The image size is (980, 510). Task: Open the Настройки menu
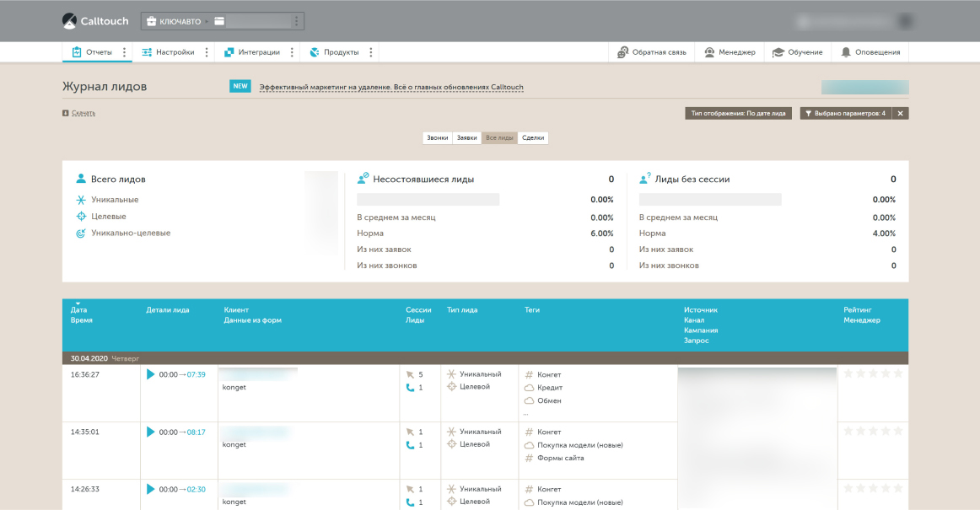click(x=168, y=52)
